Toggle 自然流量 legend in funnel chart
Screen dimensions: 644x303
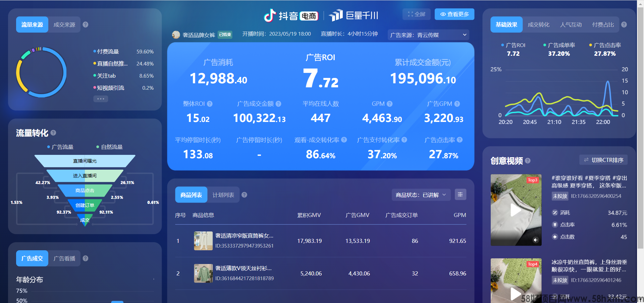tap(109, 147)
